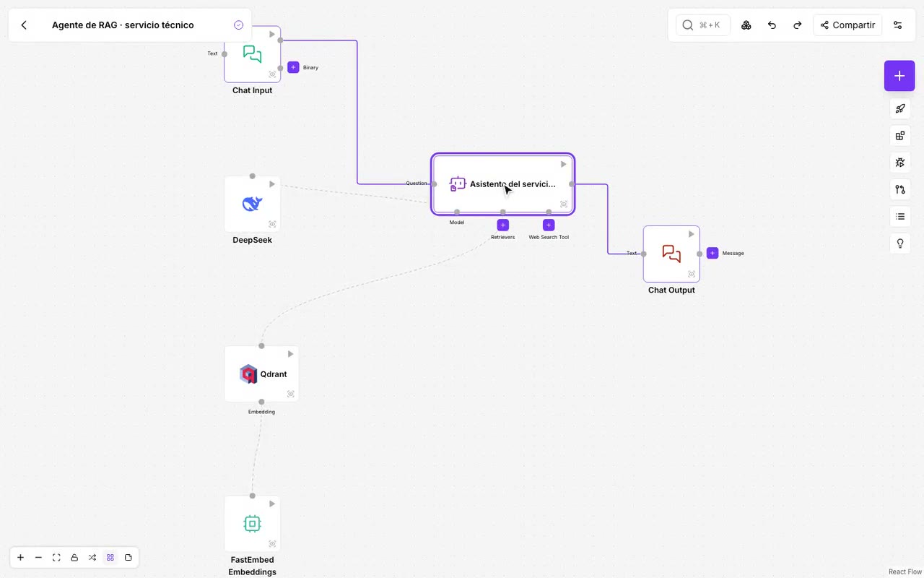Click the focus icon inside the Qdrant node
Screen dimensions: 924x578
[x=290, y=394]
